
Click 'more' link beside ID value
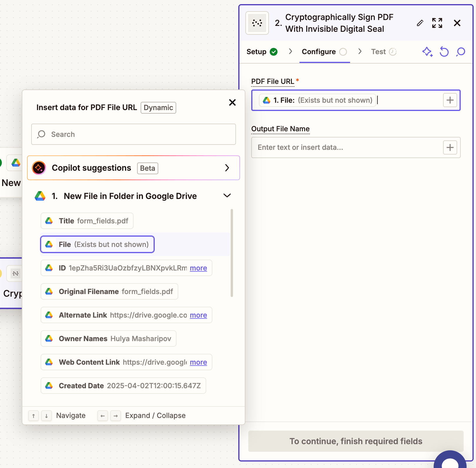198,268
